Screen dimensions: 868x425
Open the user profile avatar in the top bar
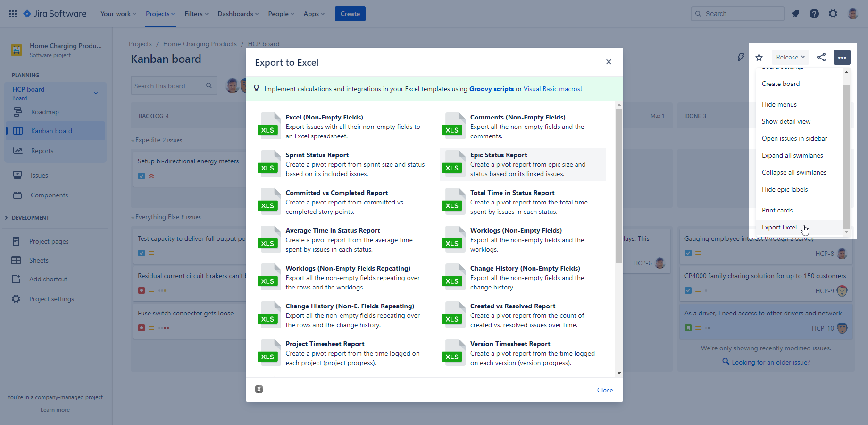click(x=853, y=14)
